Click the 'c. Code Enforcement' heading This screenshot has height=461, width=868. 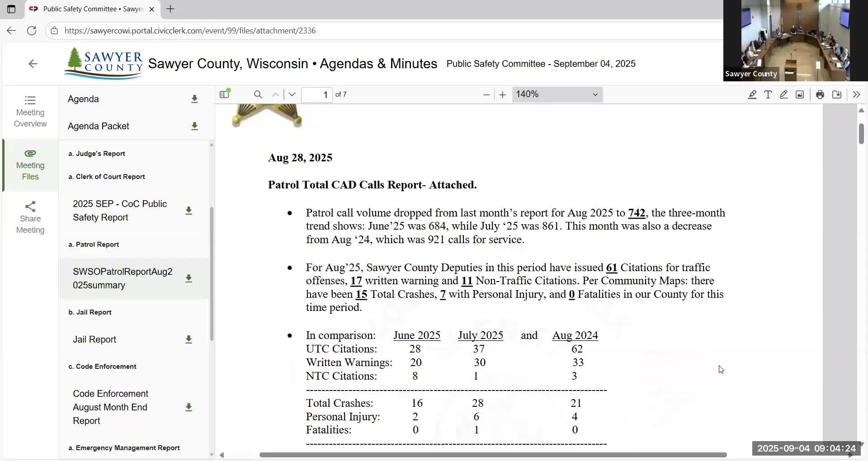(102, 367)
